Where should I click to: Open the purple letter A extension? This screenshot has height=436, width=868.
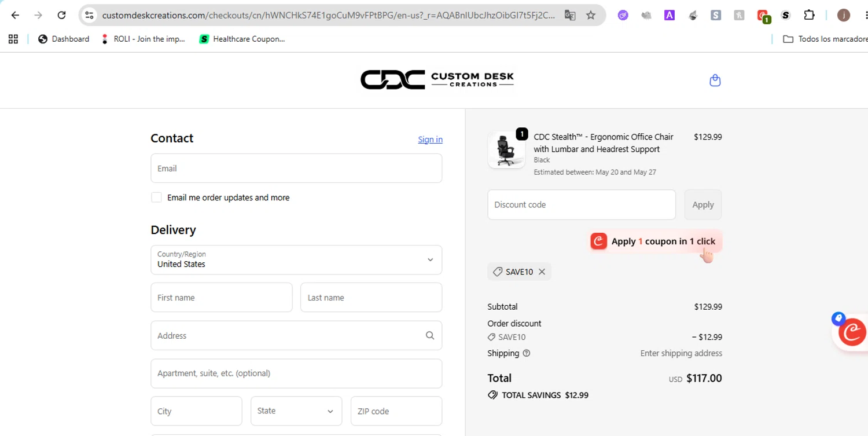pyautogui.click(x=670, y=16)
